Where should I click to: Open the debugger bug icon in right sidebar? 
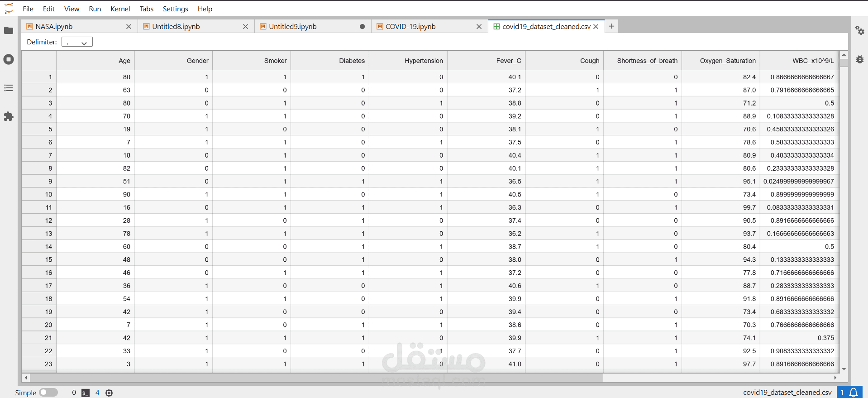859,59
